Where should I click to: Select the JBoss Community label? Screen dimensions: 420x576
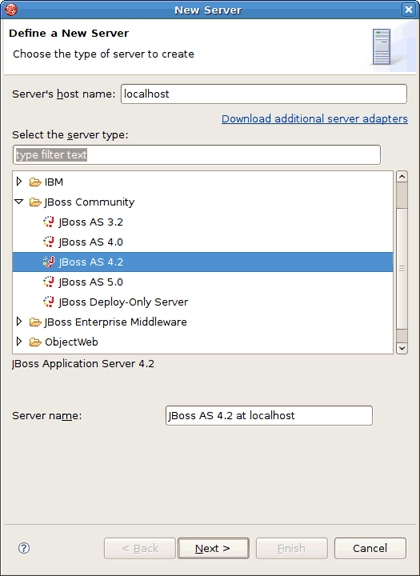pos(89,202)
